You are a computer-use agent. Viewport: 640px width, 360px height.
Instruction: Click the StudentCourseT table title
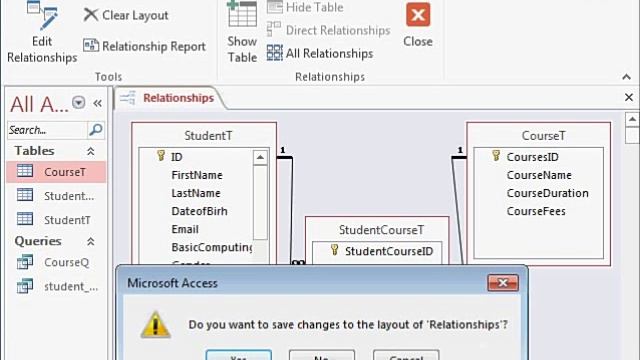tap(381, 230)
